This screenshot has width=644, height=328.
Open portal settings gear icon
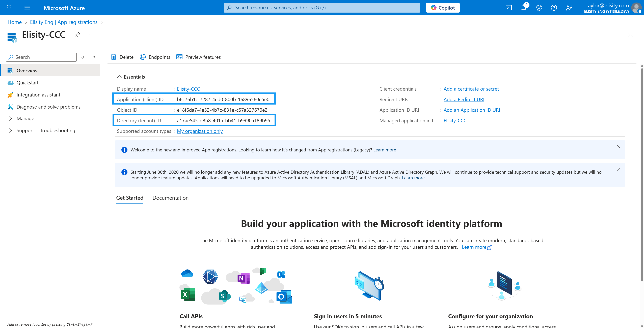(x=539, y=8)
